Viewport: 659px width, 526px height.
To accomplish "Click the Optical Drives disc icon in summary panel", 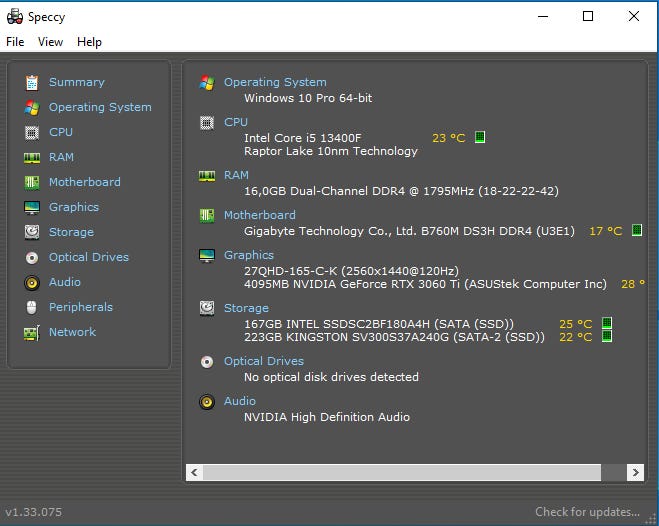I will pyautogui.click(x=207, y=362).
